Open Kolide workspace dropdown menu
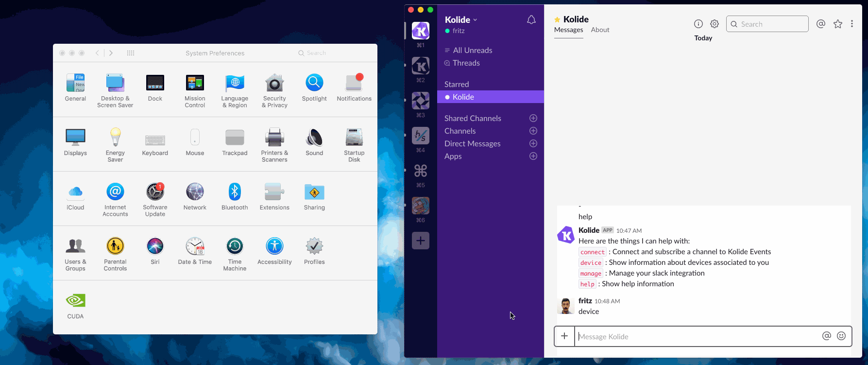The height and width of the screenshot is (365, 868). 461,19
